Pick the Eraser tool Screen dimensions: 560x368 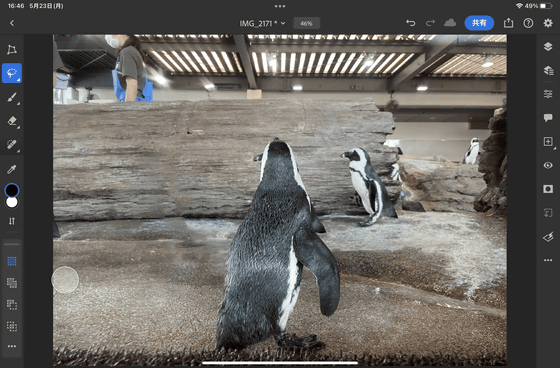(x=12, y=121)
